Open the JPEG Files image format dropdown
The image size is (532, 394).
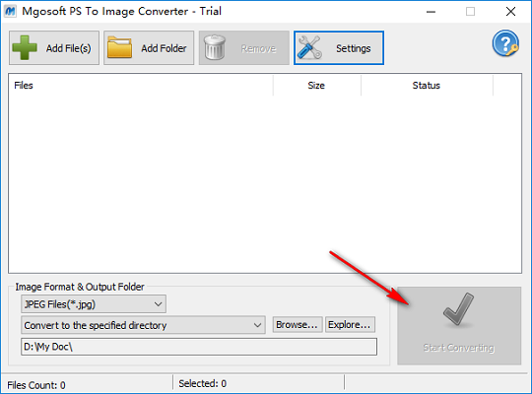[x=94, y=304]
